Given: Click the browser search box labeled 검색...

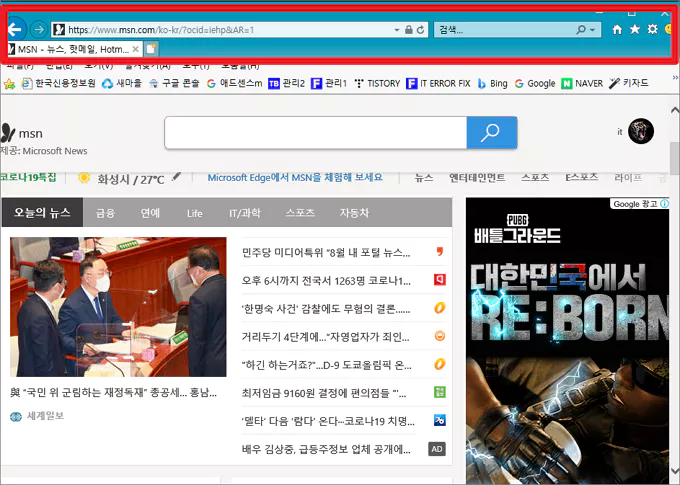Looking at the screenshot, I should coord(505,29).
